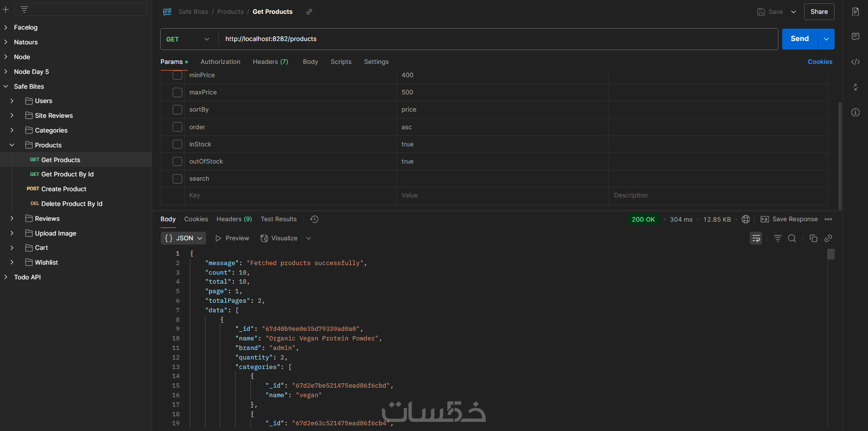Open the Visualize dropdown arrow

309,238
